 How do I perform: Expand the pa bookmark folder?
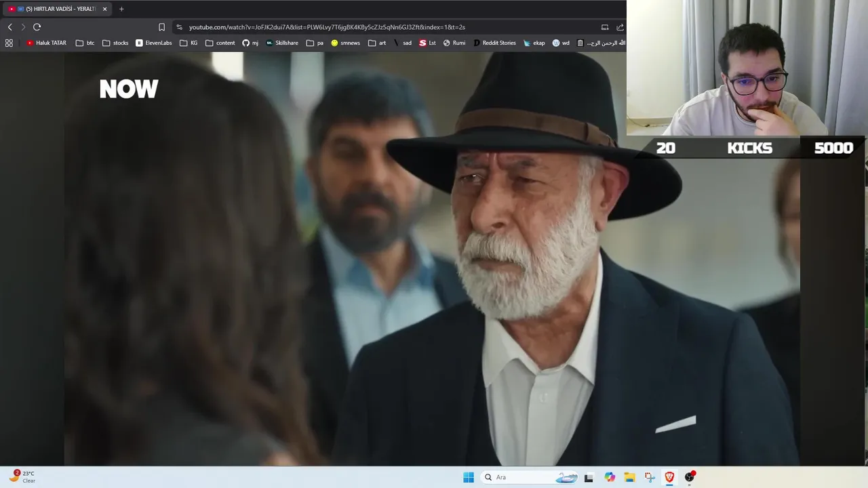(x=315, y=43)
